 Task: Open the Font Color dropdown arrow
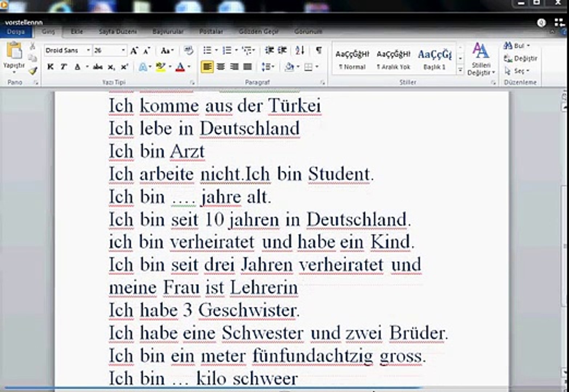click(189, 67)
